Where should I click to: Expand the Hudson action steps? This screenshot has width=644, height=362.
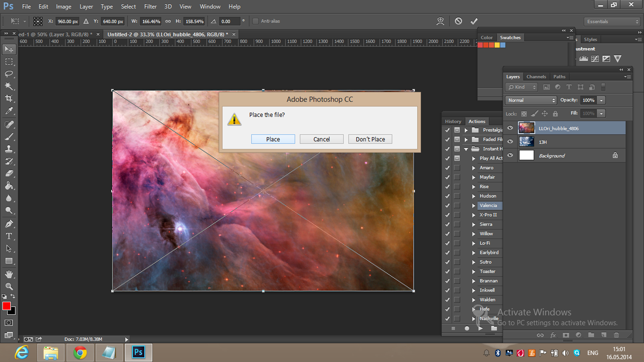coord(474,196)
